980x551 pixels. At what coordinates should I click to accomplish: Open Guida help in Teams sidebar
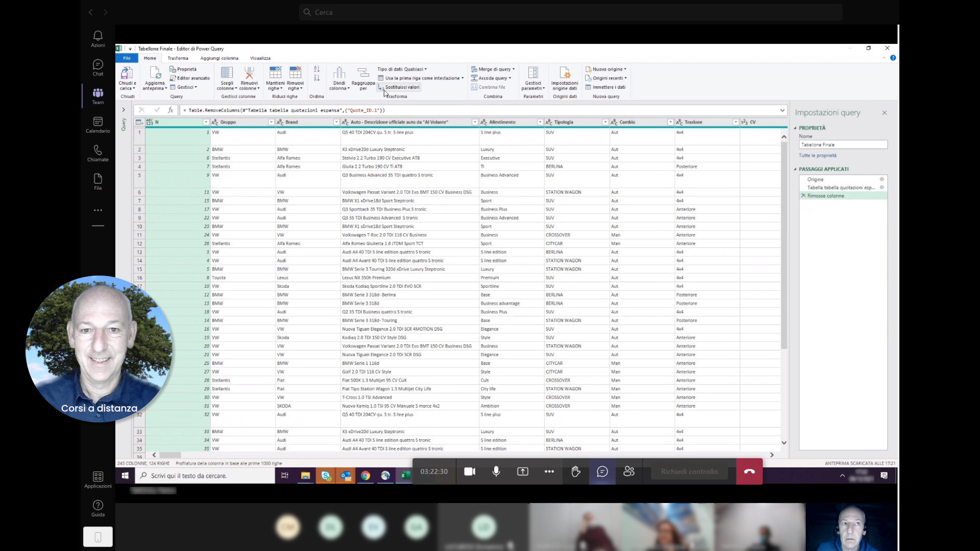tap(97, 508)
